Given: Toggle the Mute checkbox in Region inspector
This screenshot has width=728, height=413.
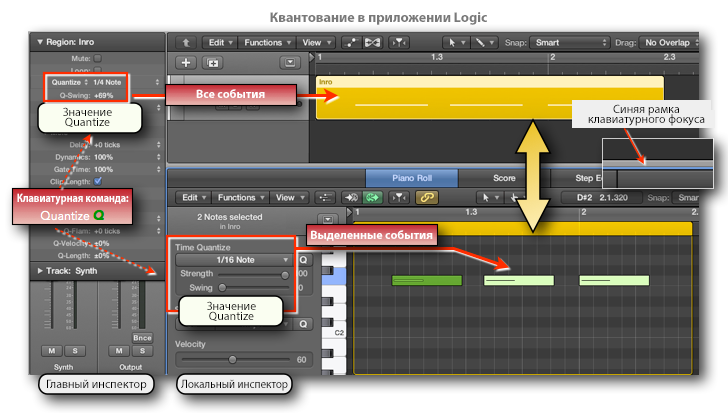Looking at the screenshot, I should tap(98, 58).
